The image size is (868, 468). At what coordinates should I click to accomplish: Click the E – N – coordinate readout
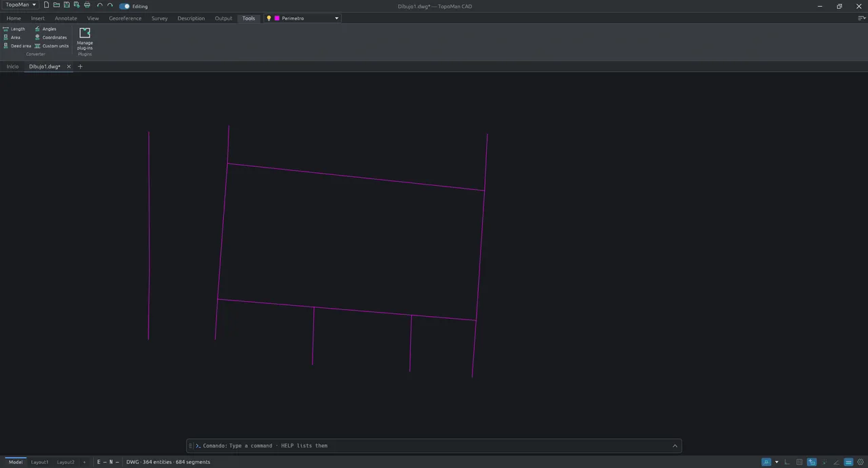pyautogui.click(x=108, y=462)
